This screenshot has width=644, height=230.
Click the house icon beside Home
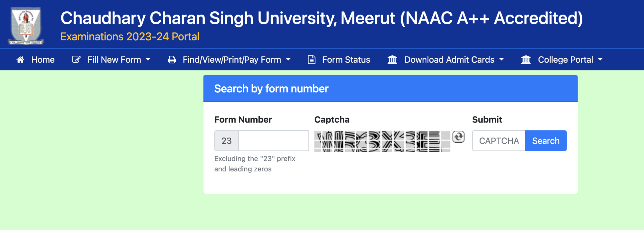pyautogui.click(x=20, y=60)
